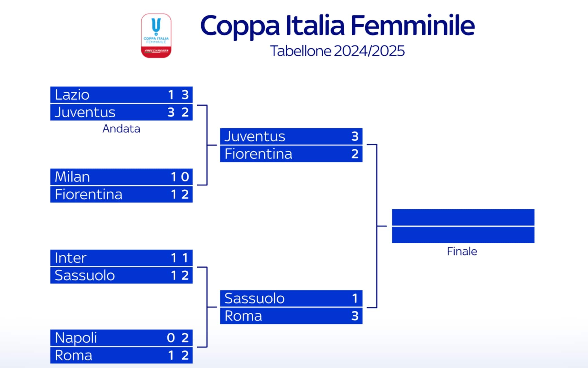Viewport: 588px width, 368px height.
Task: Click the bottom empty finalist slot
Action: click(463, 235)
